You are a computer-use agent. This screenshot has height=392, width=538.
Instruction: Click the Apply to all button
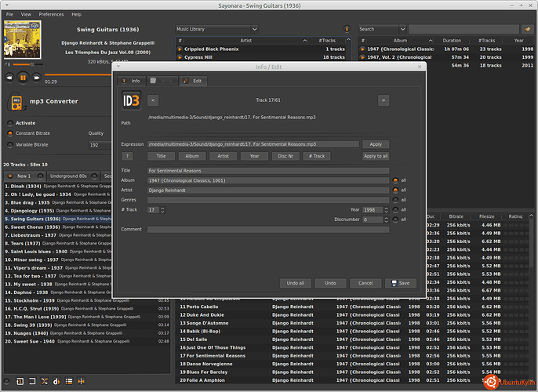click(376, 156)
